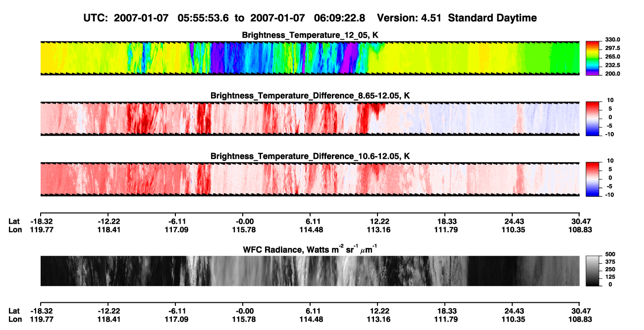Click longitude 118.41 on axis above WFC title
Image resolution: width=644 pixels, height=330 pixels.
coord(107,230)
